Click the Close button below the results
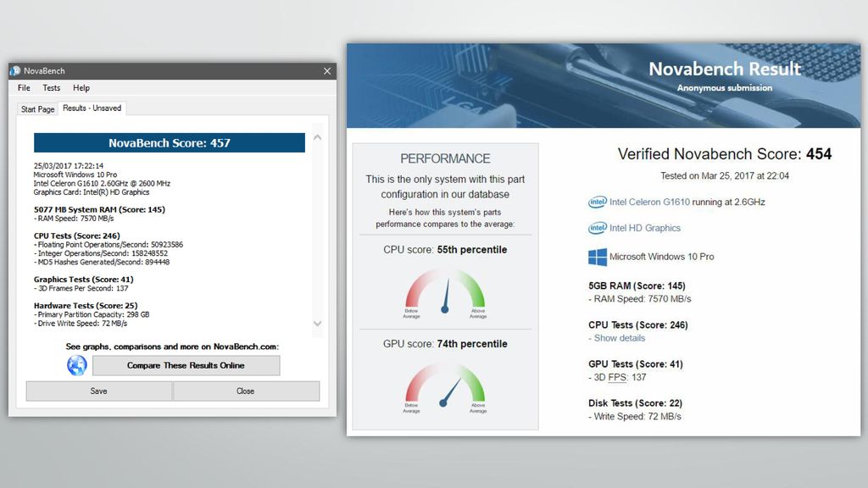The image size is (868, 488). pyautogui.click(x=246, y=391)
